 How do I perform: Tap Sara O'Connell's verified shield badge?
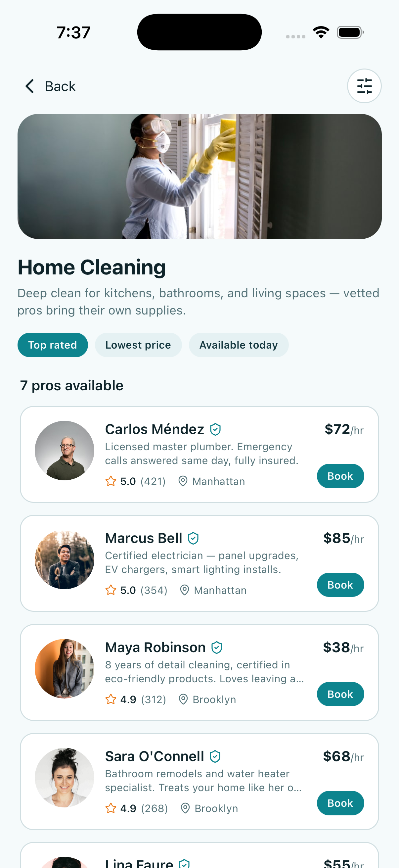pyautogui.click(x=215, y=756)
